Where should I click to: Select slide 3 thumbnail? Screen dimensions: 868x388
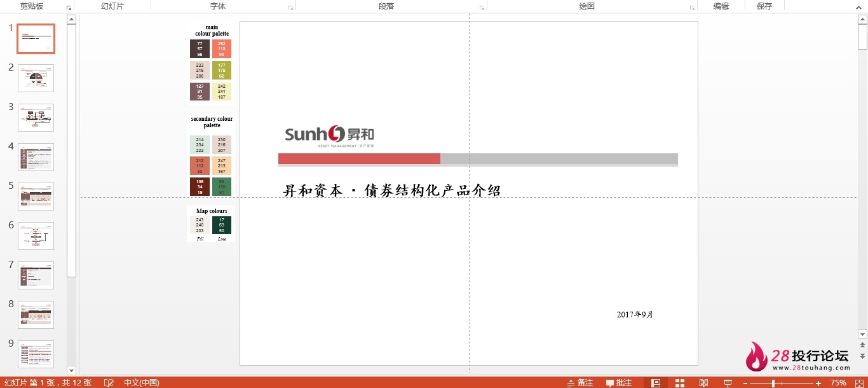36,118
